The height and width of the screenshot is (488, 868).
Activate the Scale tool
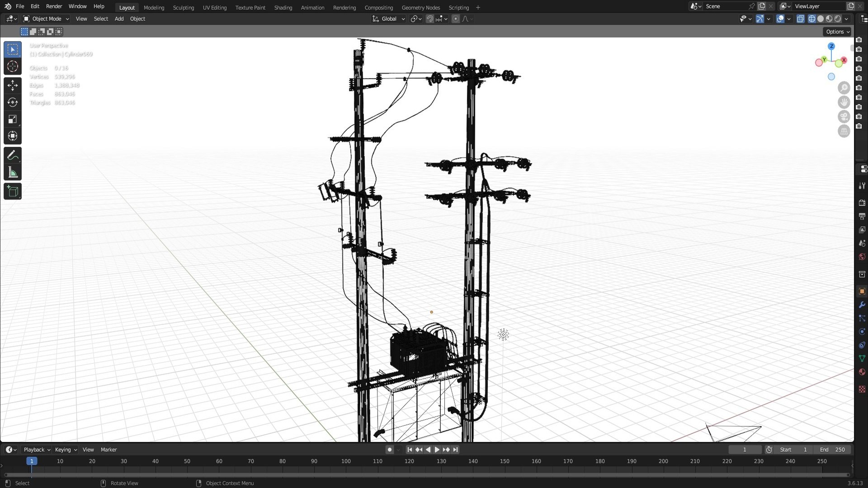pyautogui.click(x=13, y=119)
